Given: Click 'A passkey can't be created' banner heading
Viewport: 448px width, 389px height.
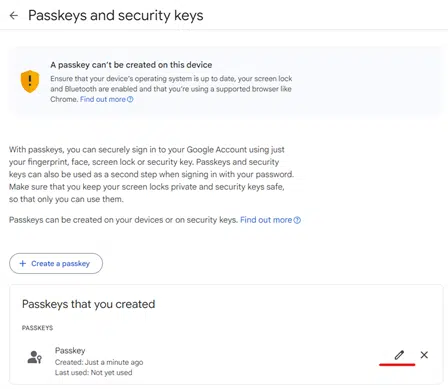Looking at the screenshot, I should tap(131, 65).
